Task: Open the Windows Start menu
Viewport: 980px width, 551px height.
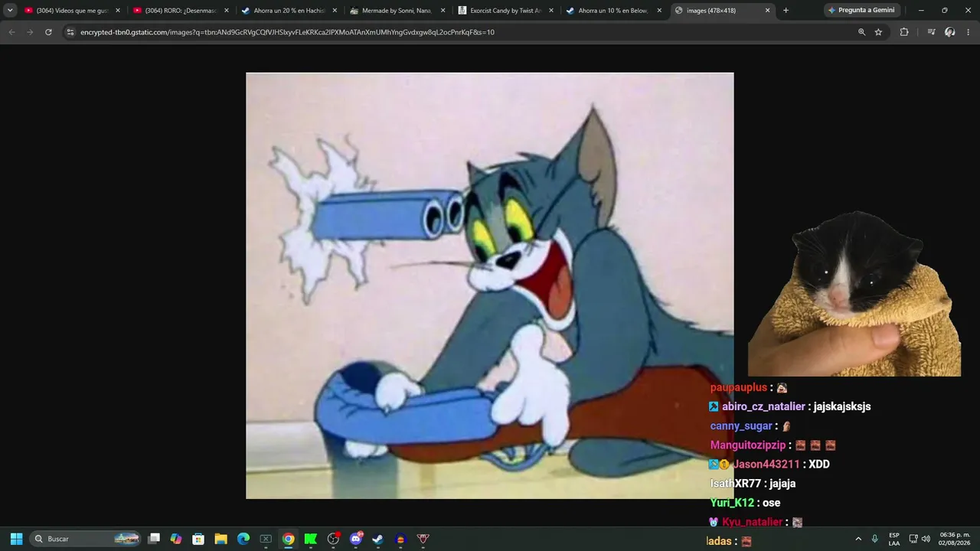Action: click(16, 539)
